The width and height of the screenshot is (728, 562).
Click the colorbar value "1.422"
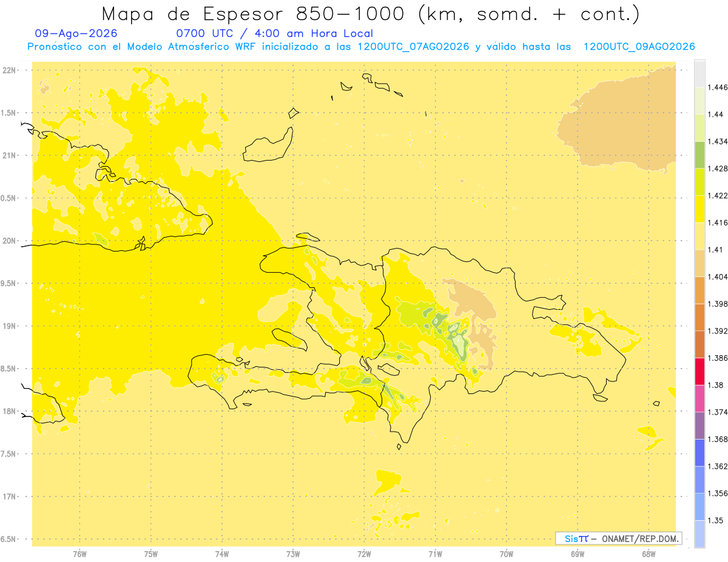(x=718, y=195)
